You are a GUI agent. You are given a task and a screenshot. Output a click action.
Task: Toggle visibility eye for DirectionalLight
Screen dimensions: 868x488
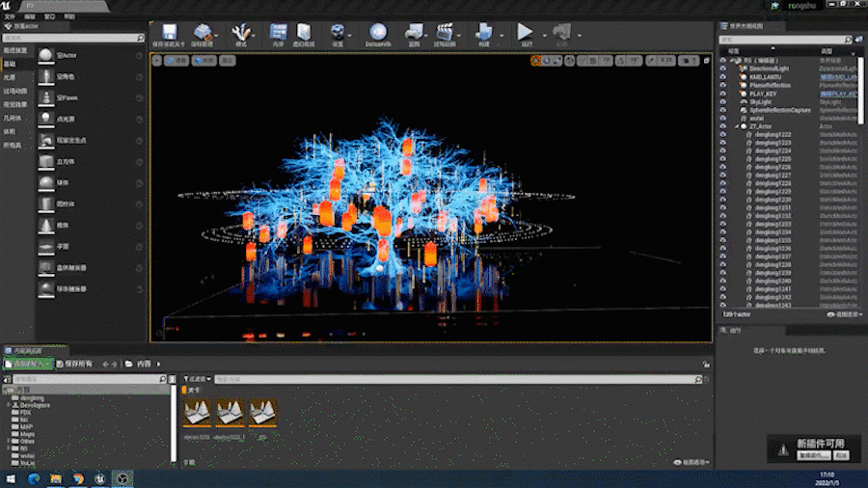(x=723, y=68)
